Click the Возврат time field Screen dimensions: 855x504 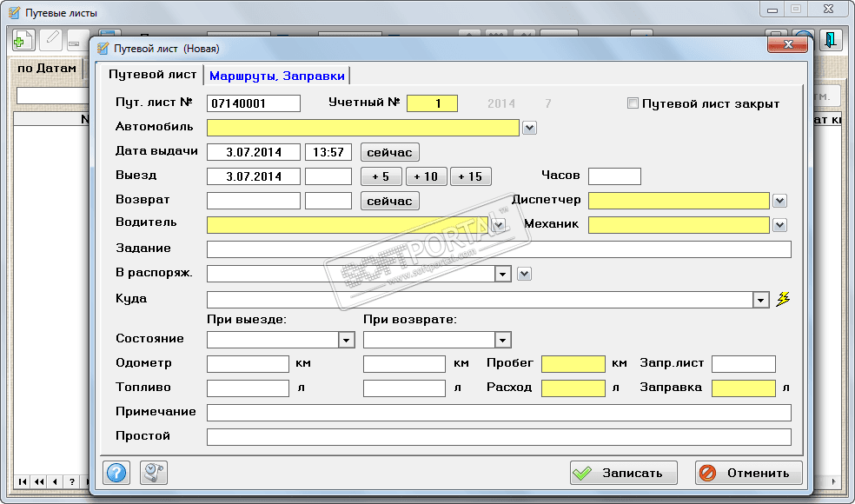pyautogui.click(x=328, y=201)
